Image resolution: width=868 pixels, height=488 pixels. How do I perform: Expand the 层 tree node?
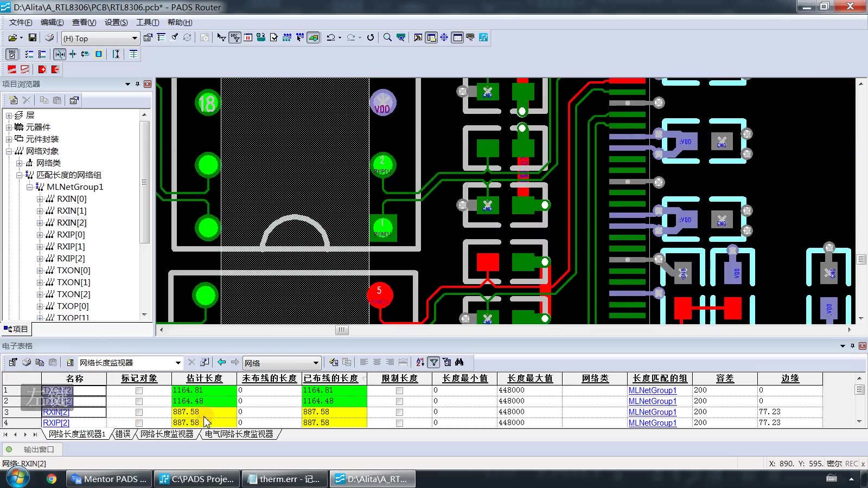pos(9,115)
